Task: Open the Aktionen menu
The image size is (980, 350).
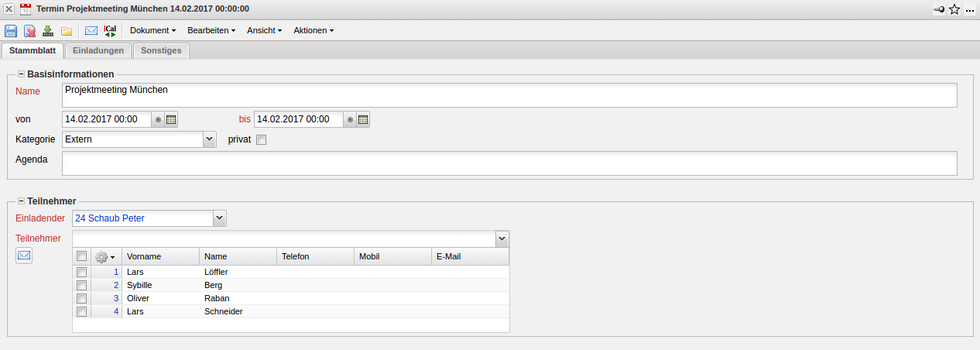Action: (314, 31)
